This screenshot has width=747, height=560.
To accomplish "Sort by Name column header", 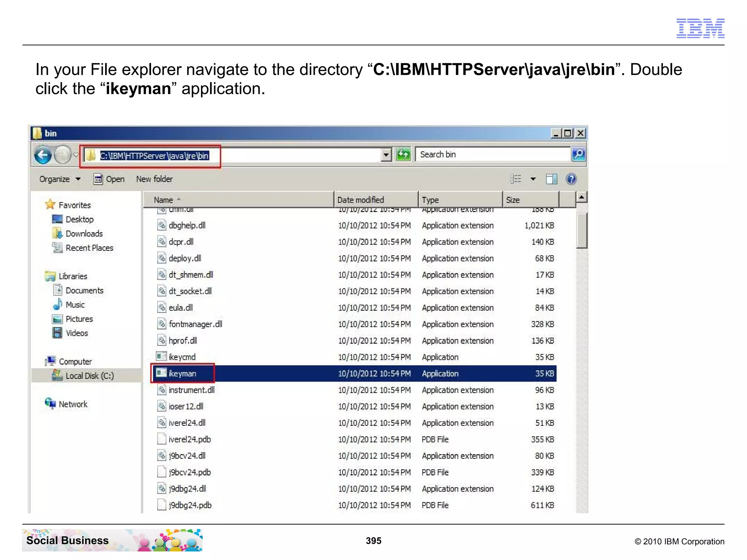I will click(x=239, y=200).
